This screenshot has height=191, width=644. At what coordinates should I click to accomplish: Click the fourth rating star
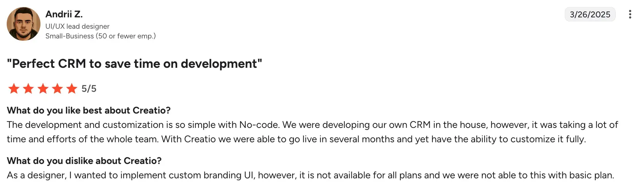coord(58,89)
